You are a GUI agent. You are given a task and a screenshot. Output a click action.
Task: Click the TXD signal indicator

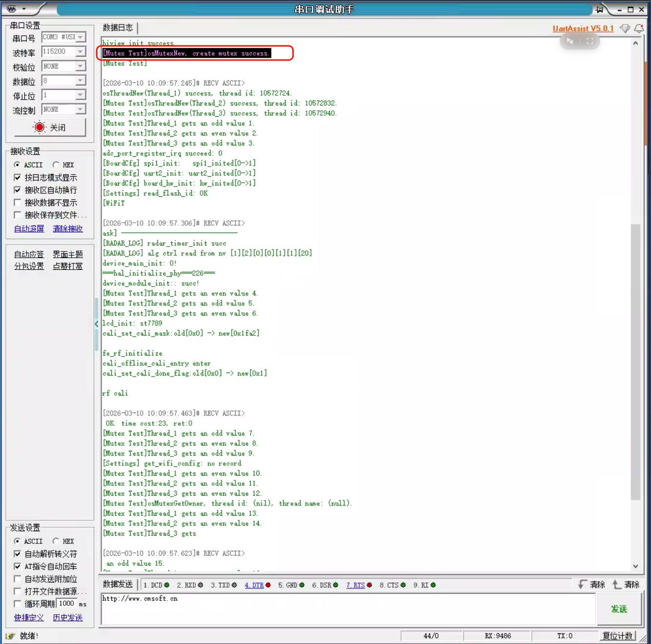pyautogui.click(x=234, y=585)
